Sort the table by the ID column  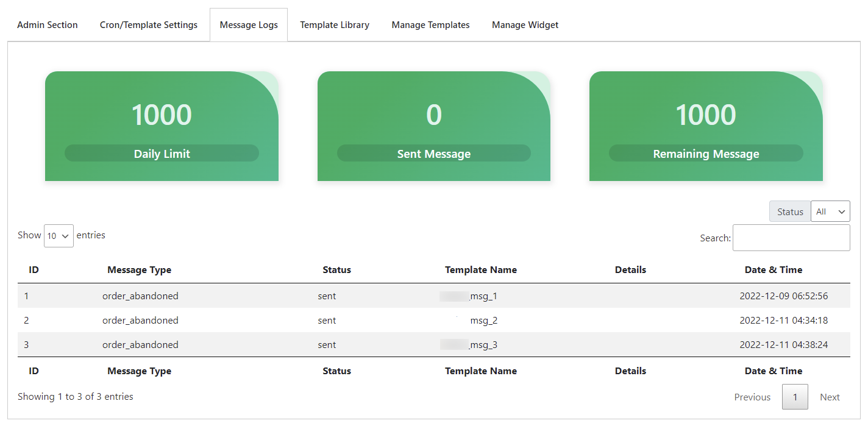[x=34, y=269]
